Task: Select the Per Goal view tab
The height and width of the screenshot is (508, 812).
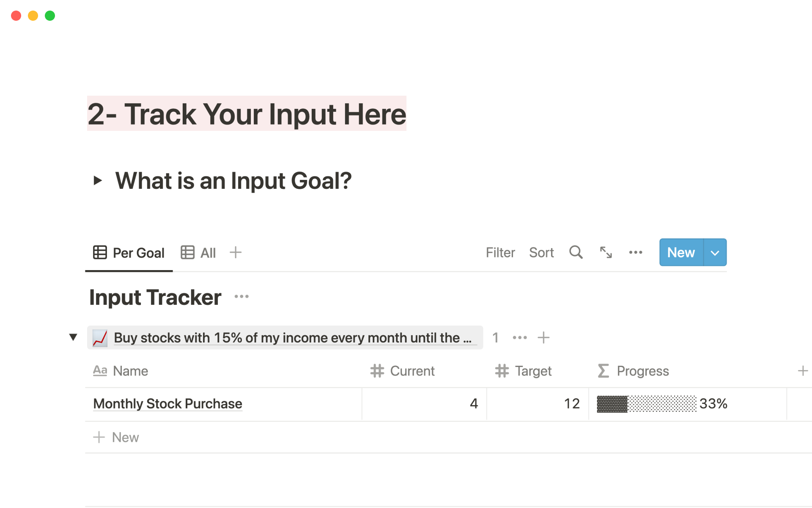Action: click(129, 253)
